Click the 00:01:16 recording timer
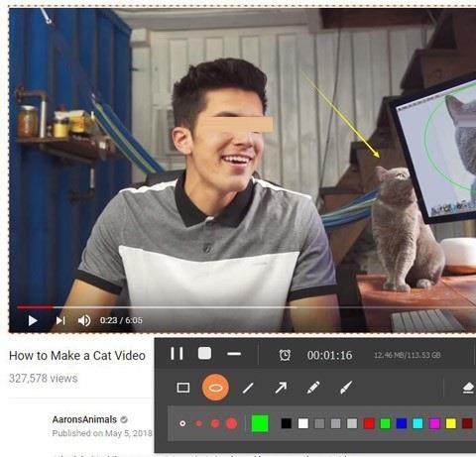Viewport: 476px width, 457px height. (x=329, y=355)
